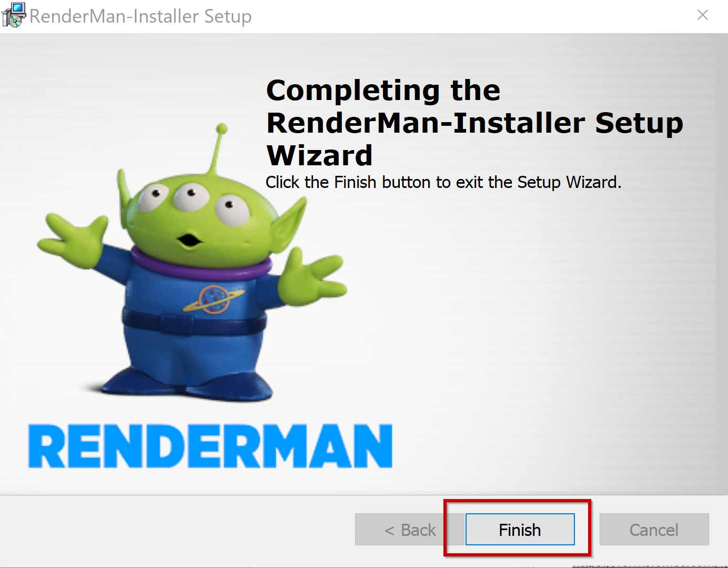Click the "Completing the" heading line
728x568 pixels.
383,91
